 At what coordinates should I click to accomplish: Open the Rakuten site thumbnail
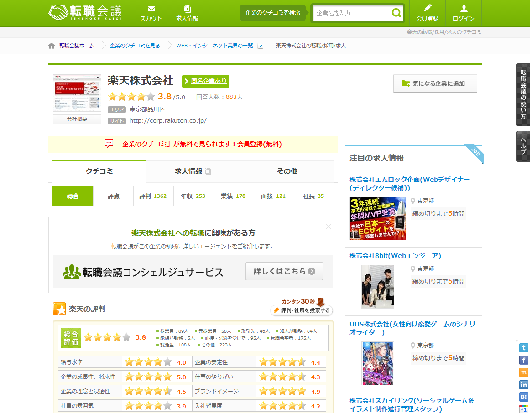coord(77,93)
